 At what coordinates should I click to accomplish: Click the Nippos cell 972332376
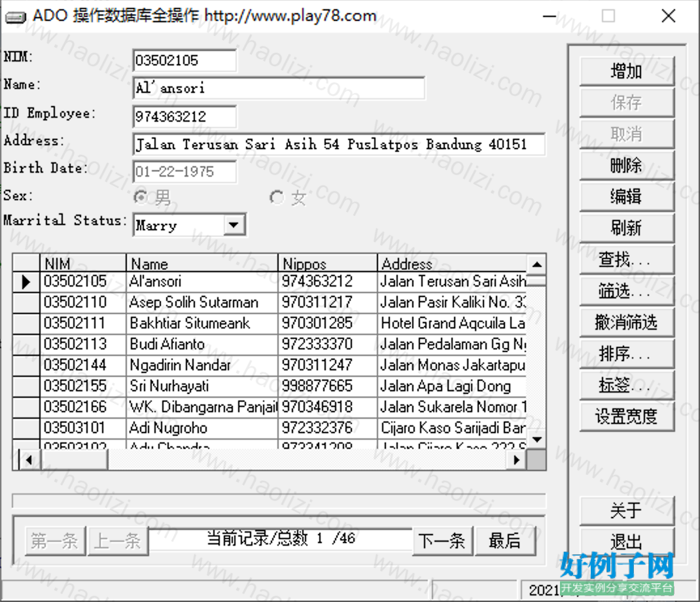328,429
